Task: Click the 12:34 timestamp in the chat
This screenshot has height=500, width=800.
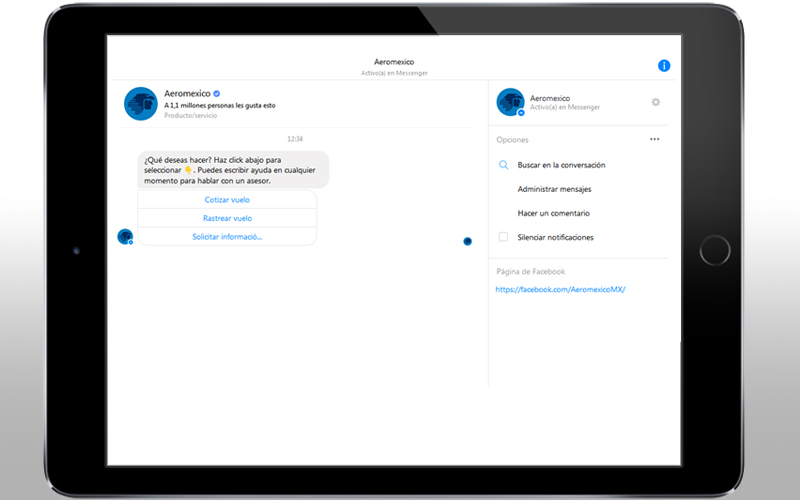Action: [x=295, y=139]
